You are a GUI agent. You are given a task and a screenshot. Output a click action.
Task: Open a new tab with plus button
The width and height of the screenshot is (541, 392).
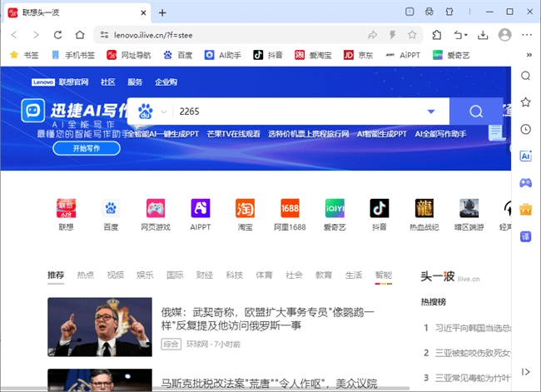pyautogui.click(x=162, y=12)
